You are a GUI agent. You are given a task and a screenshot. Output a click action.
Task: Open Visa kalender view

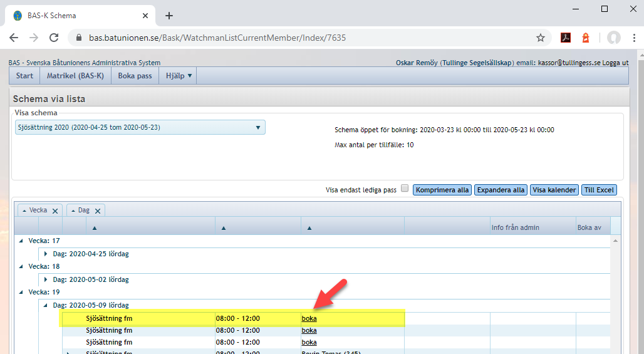(554, 190)
